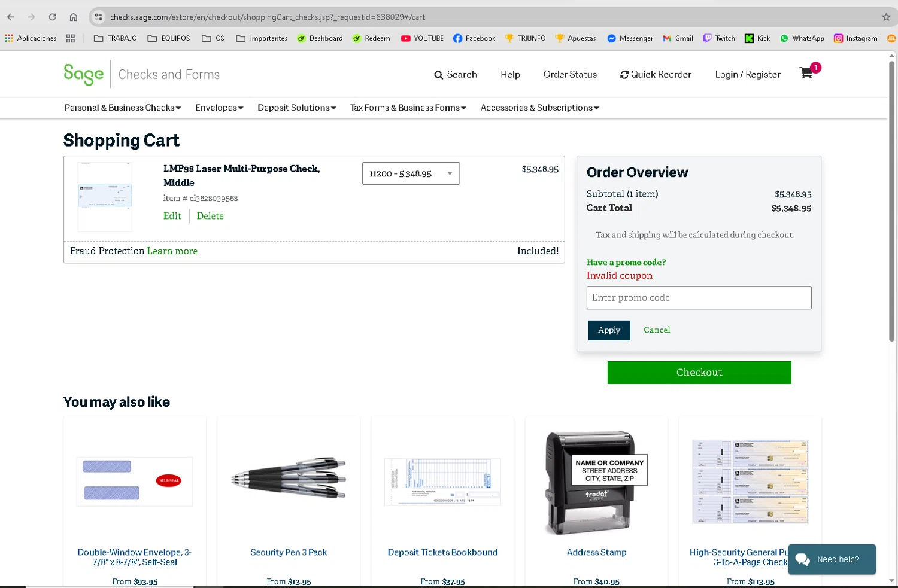
Task: Open Deposit Tickets Bookbound image
Action: (x=442, y=482)
